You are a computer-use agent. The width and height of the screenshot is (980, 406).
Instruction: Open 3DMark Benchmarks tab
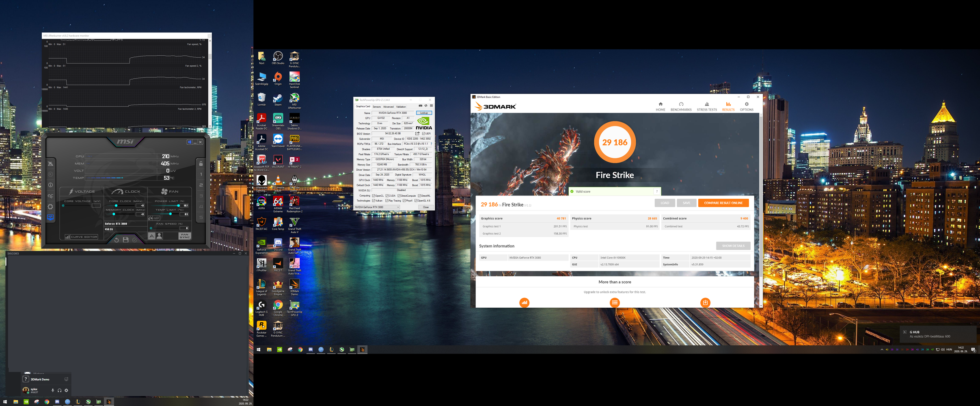[x=681, y=106]
